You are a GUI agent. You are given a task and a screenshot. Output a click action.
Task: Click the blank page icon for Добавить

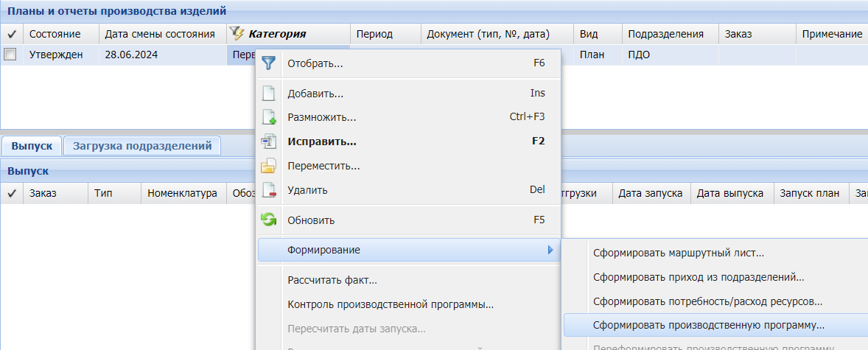tap(269, 94)
